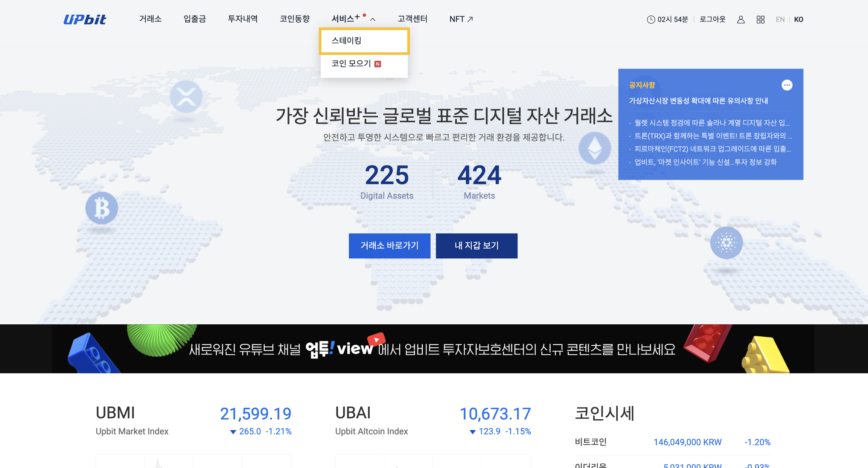868x468 pixels.
Task: Click the red N badge beside 코인 모으기
Action: click(x=378, y=64)
